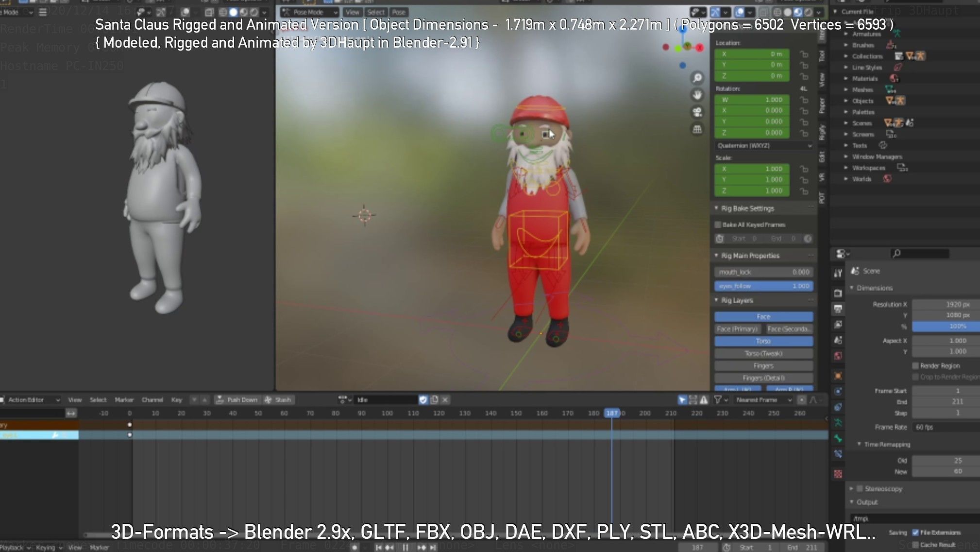This screenshot has height=552, width=980.
Task: Click the Push Down button
Action: [237, 399]
